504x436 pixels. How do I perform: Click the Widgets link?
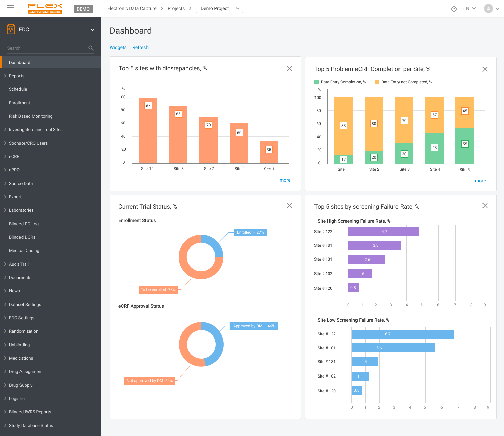click(118, 47)
